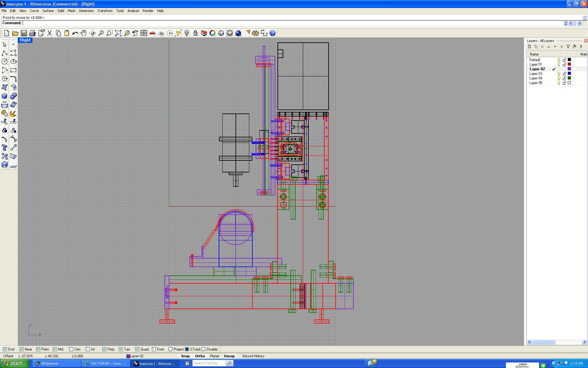
Task: Select the Explode tool
Action: 13,113
